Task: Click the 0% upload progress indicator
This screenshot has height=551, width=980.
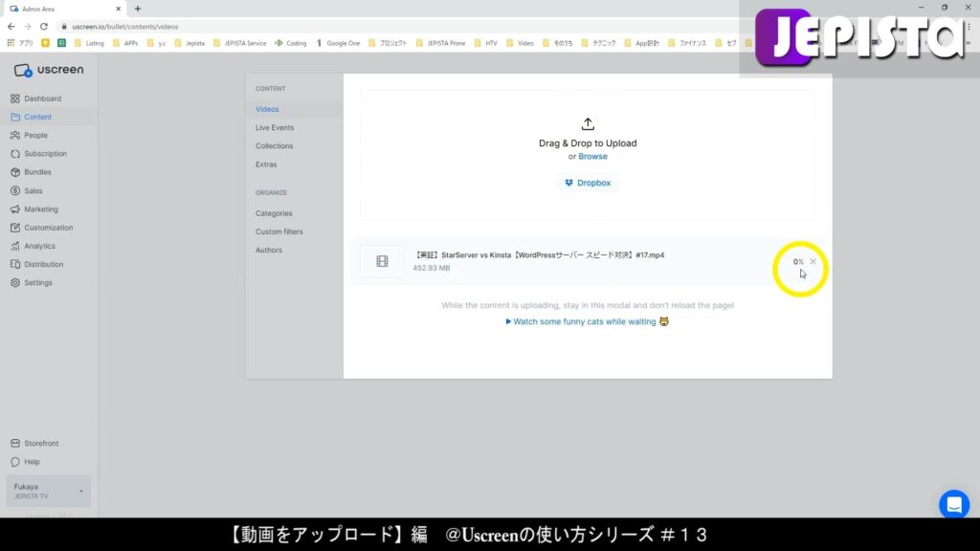Action: 798,262
